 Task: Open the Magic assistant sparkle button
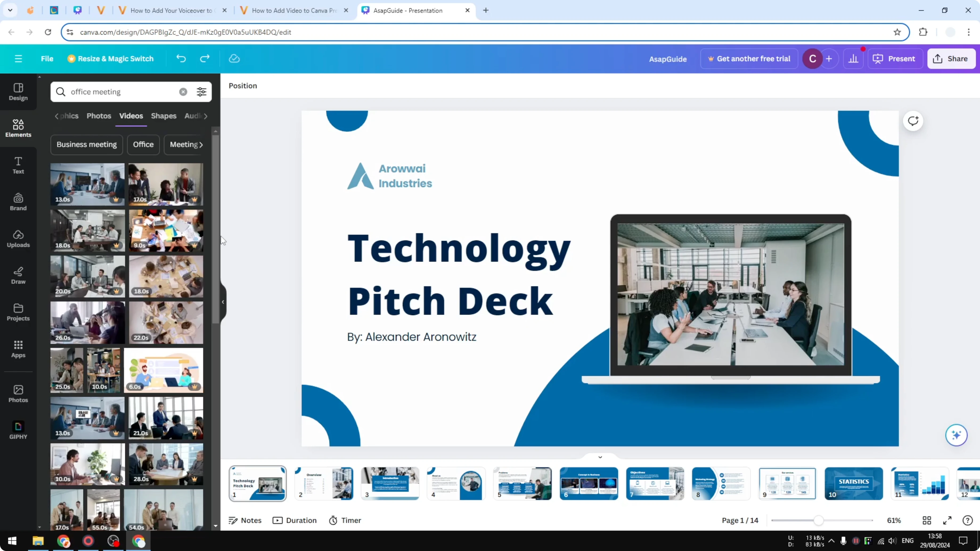(x=956, y=435)
